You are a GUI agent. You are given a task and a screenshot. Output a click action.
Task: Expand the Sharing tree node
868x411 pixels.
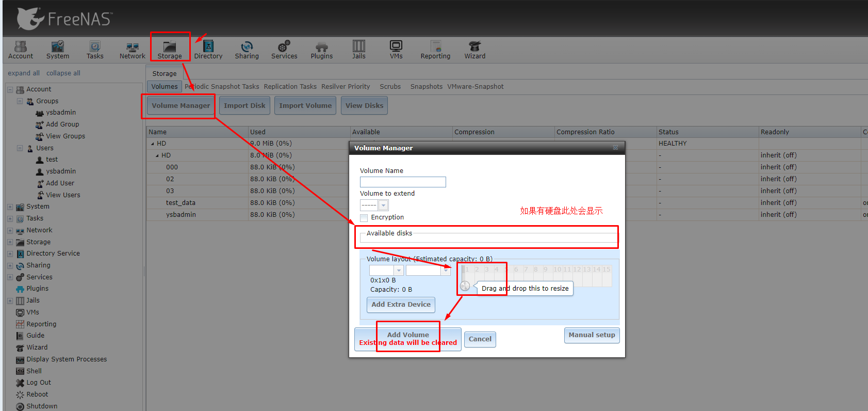10,265
